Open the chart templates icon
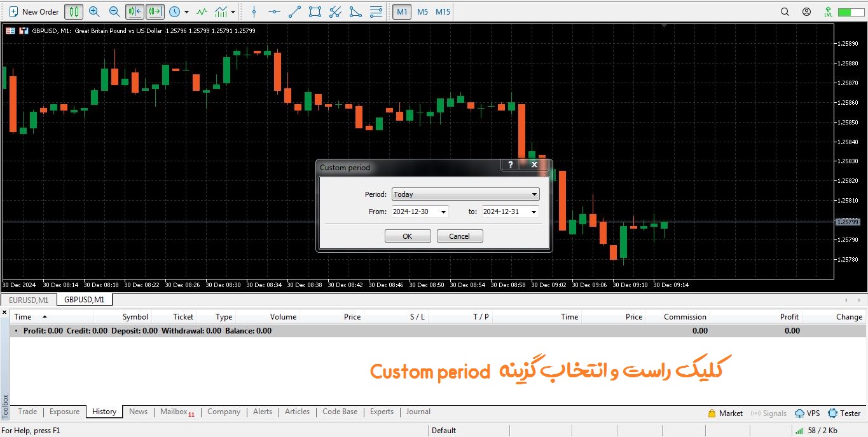This screenshot has height=437, width=868. pos(221,11)
